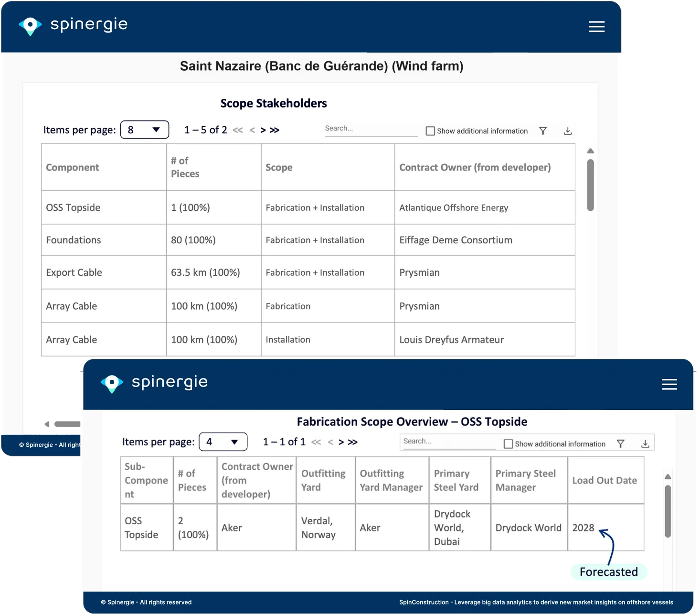Go to last page of Fabrication Scope table

coord(353,442)
